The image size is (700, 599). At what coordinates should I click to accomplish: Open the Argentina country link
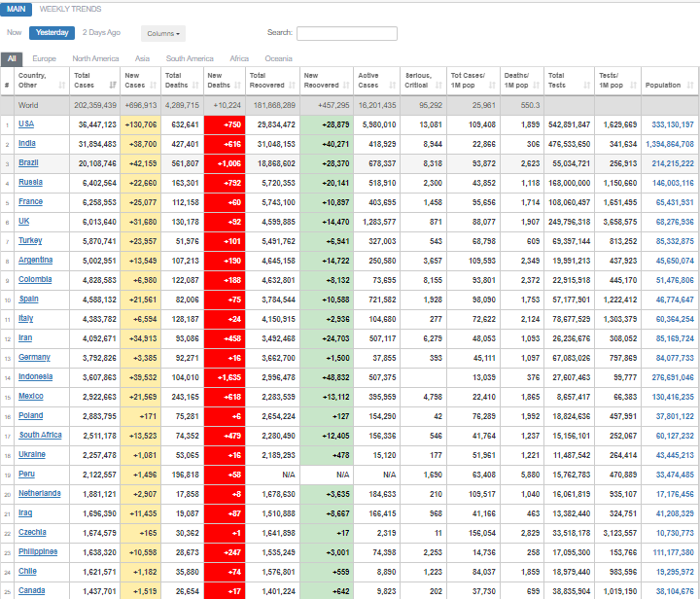pos(35,260)
